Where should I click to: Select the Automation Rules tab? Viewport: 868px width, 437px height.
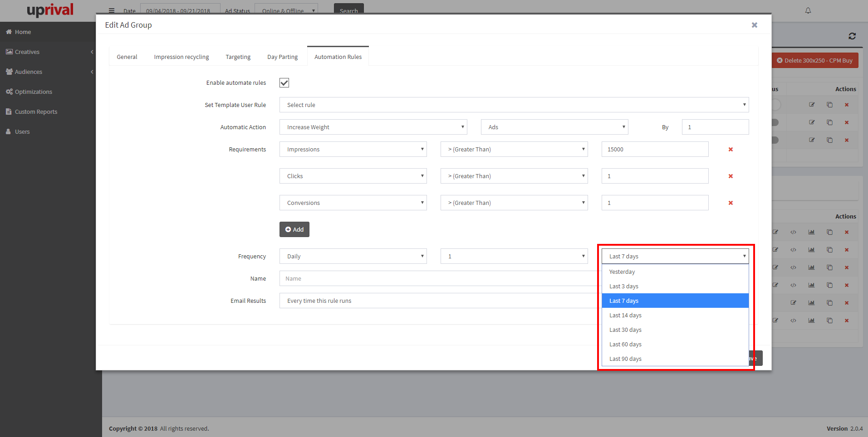(x=338, y=56)
